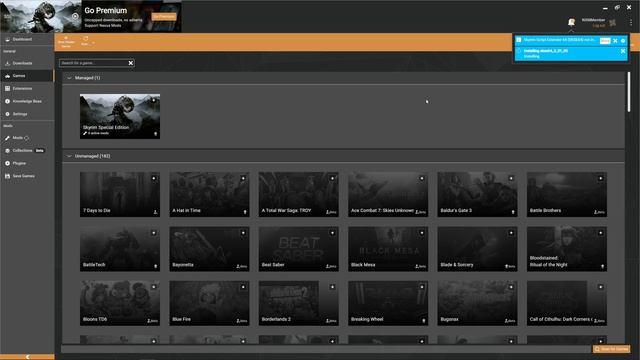Image resolution: width=640 pixels, height=360 pixels.
Task: Open the Skyrim Special Edition game tile
Action: pyautogui.click(x=120, y=116)
